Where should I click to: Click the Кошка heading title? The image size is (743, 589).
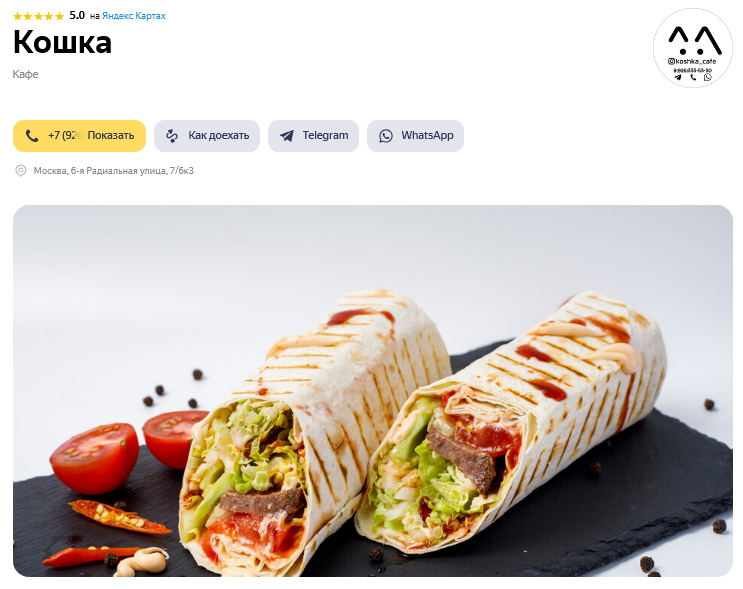point(63,43)
